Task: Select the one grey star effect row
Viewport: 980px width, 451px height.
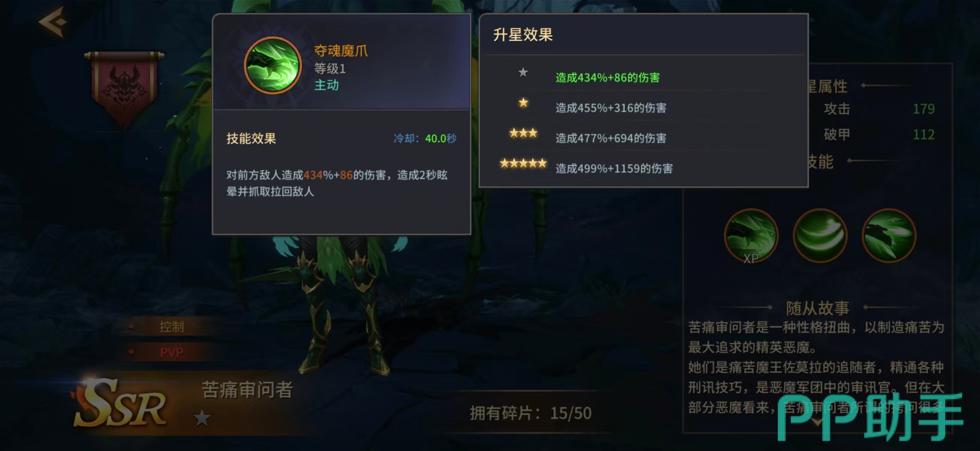Action: tap(643, 76)
